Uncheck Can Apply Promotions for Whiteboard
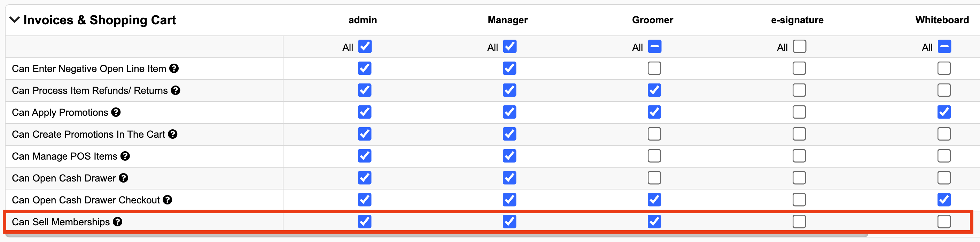Viewport: 980px width, 242px height. 944,112
